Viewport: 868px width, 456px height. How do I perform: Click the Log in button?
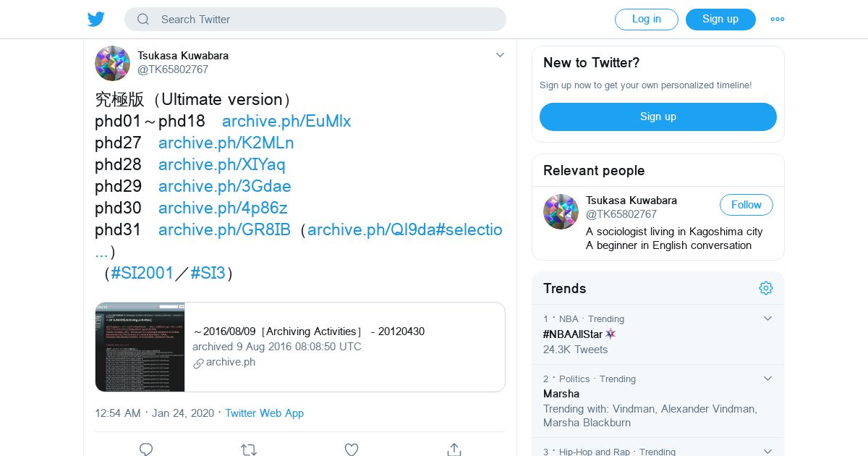pos(646,20)
